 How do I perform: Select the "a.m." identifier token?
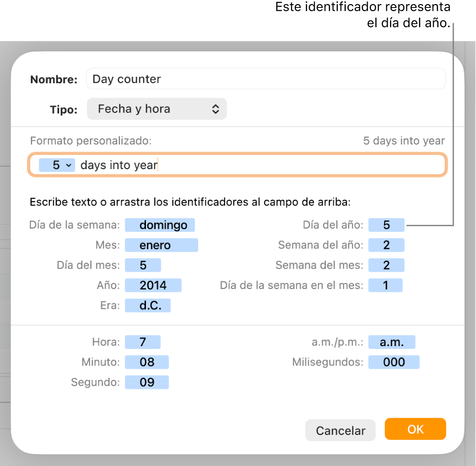pos(392,341)
